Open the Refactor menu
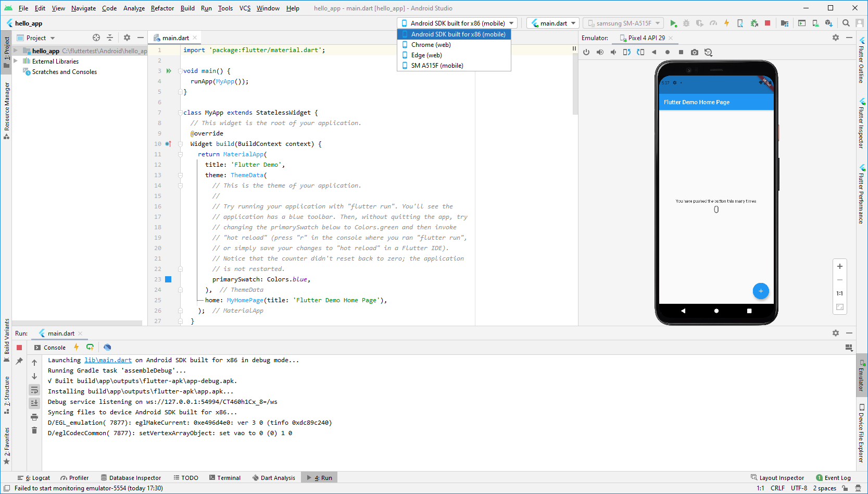 point(162,8)
